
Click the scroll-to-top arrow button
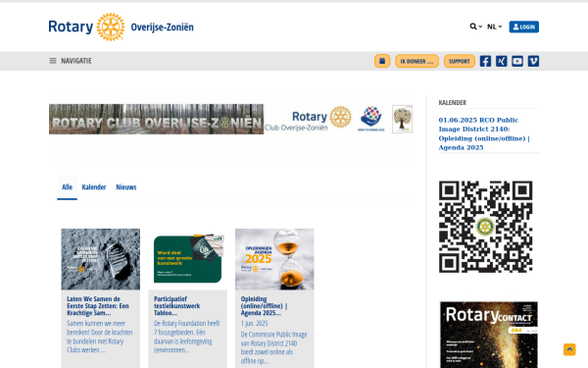pos(569,349)
